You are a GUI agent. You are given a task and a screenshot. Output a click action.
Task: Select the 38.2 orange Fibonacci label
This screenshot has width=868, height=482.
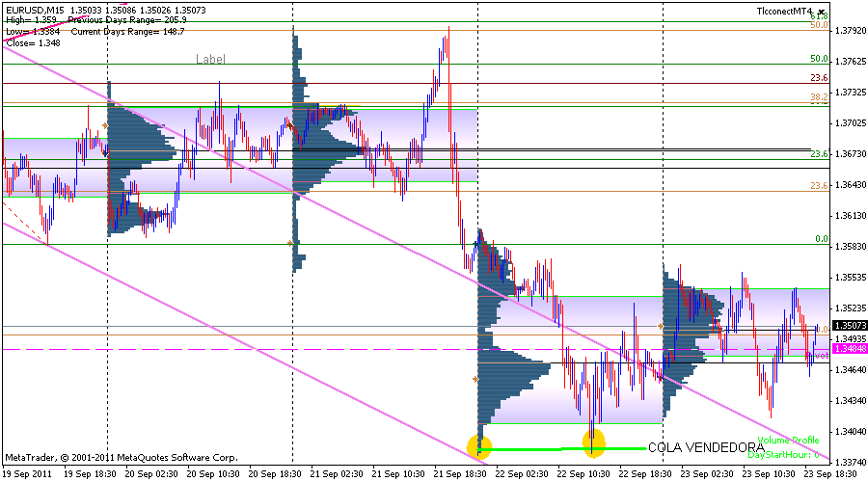[818, 97]
